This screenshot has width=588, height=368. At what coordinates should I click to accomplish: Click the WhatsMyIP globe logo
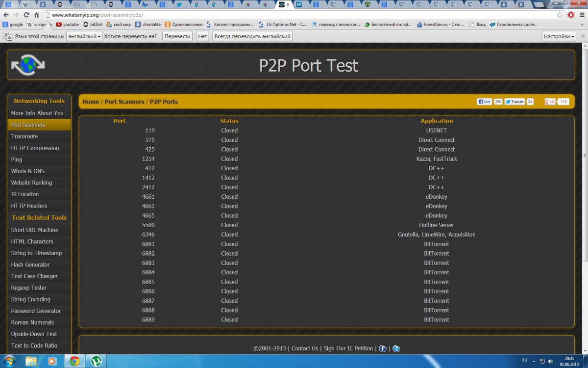pyautogui.click(x=28, y=65)
